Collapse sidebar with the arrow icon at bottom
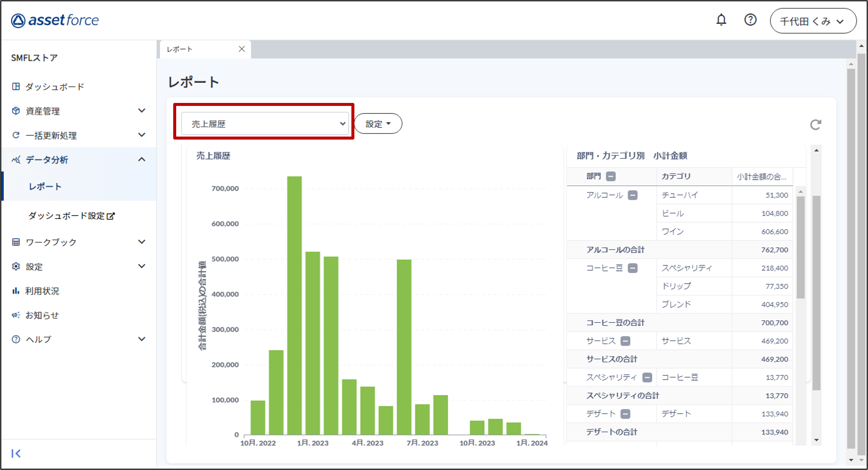The height and width of the screenshot is (470, 868). pyautogui.click(x=16, y=453)
